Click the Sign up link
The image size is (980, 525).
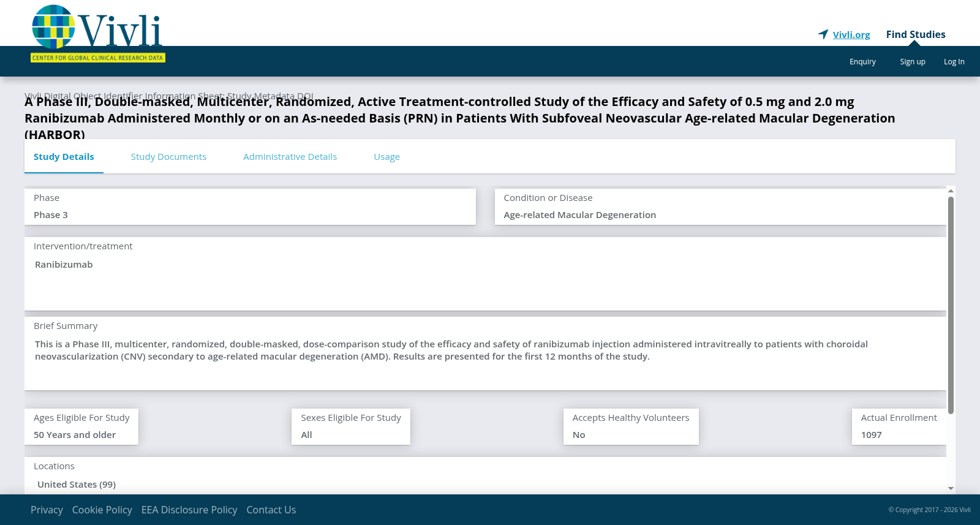tap(913, 62)
